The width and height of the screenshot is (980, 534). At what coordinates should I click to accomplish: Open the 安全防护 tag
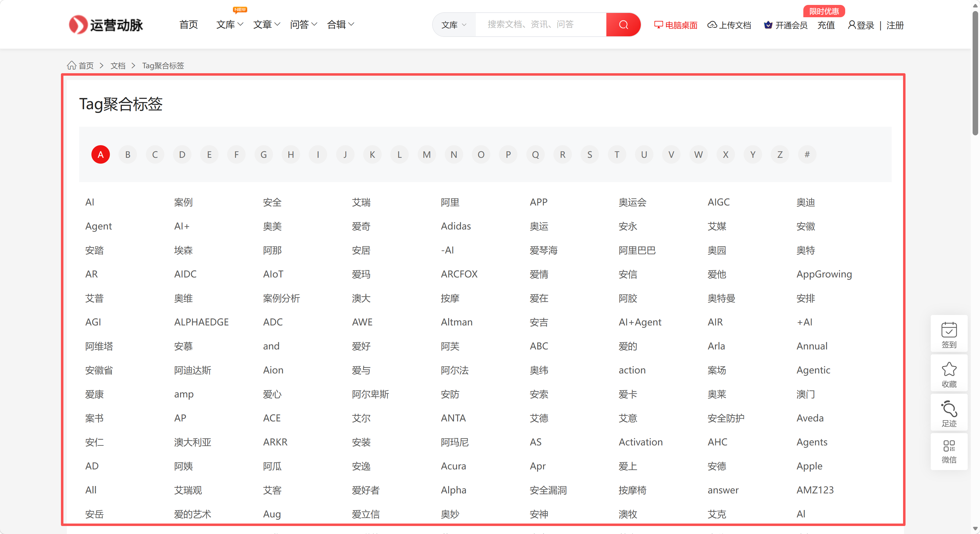tap(726, 418)
